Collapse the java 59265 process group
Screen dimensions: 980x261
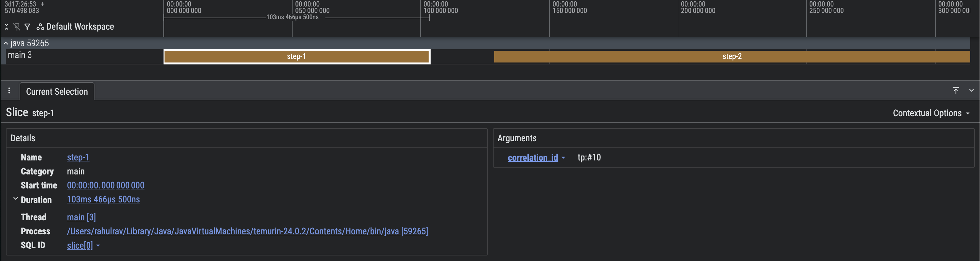click(x=6, y=43)
